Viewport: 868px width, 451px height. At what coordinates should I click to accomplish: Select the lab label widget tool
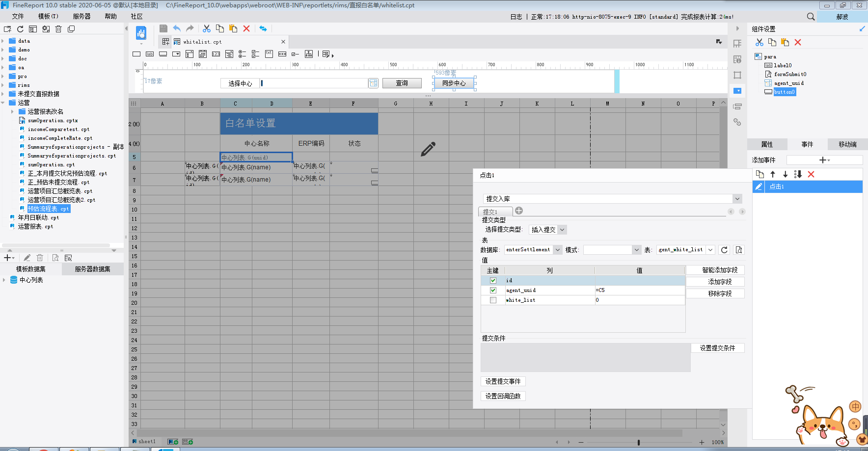pyautogui.click(x=150, y=54)
